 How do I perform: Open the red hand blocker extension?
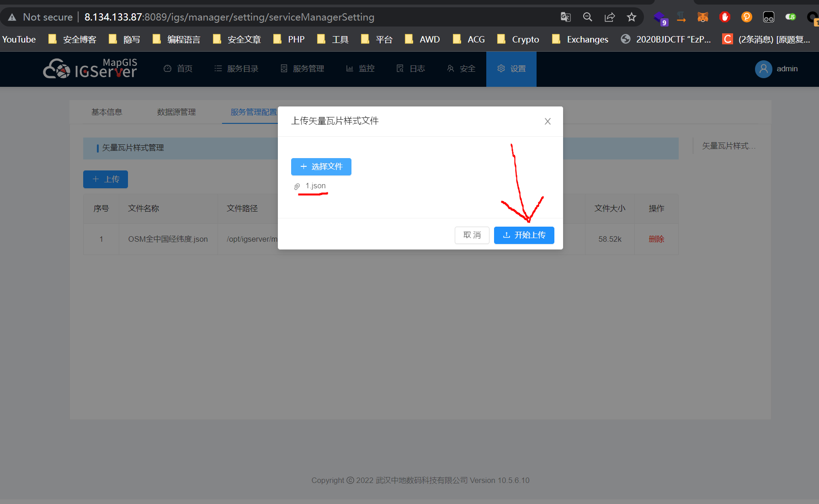(x=724, y=17)
